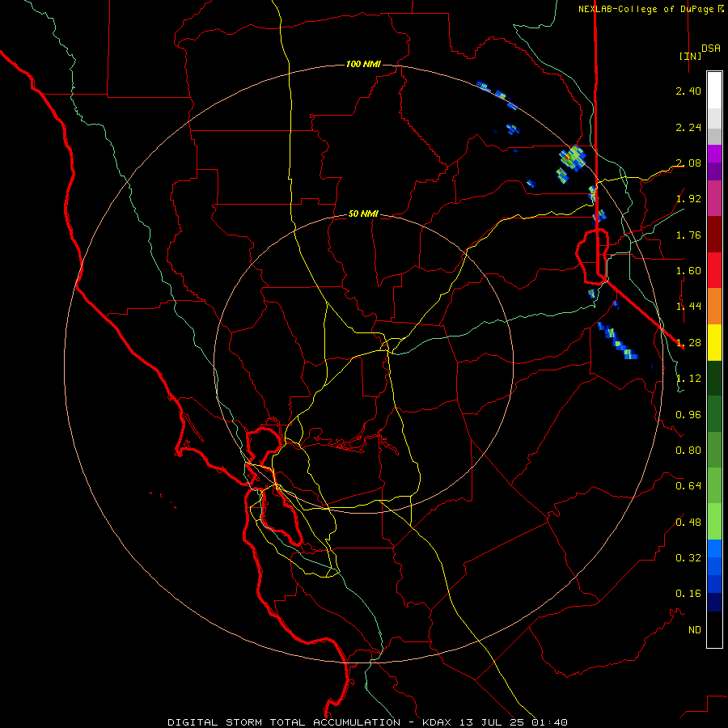Click the 100 NMI range ring label
This screenshot has width=728, height=728.
363,64
